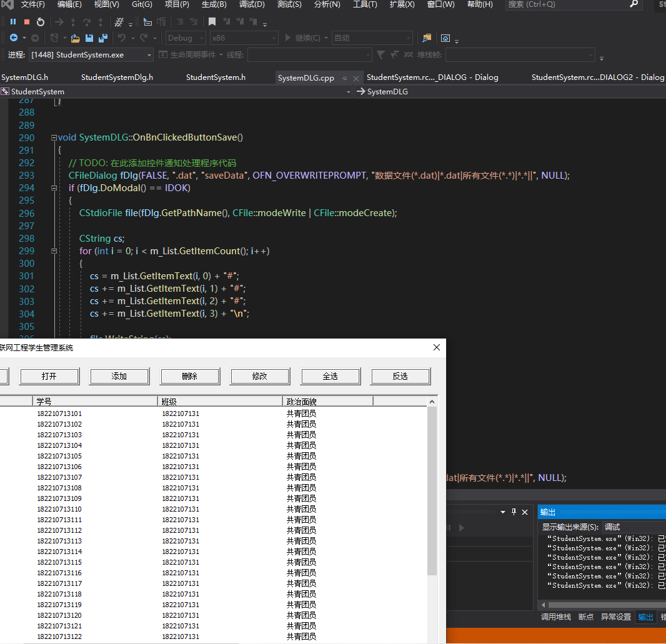Collapse the for-loop code block at line 299
Viewport: 666px width, 644px height.
pyautogui.click(x=54, y=251)
